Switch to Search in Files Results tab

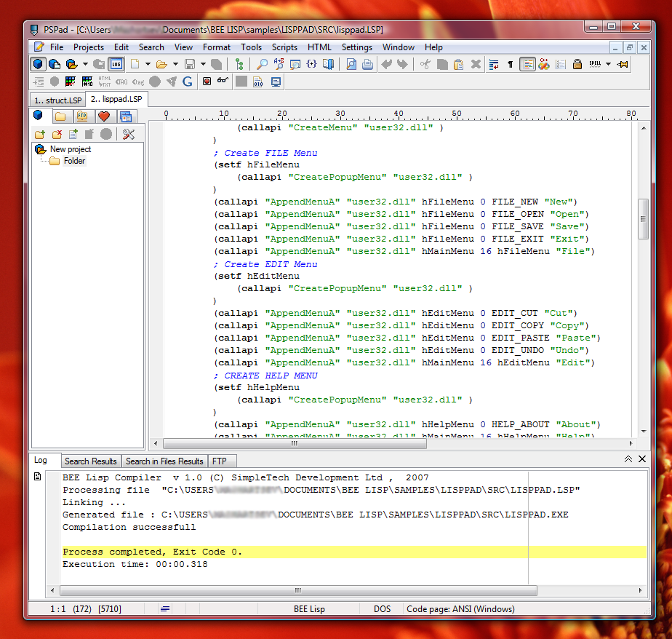pos(164,461)
